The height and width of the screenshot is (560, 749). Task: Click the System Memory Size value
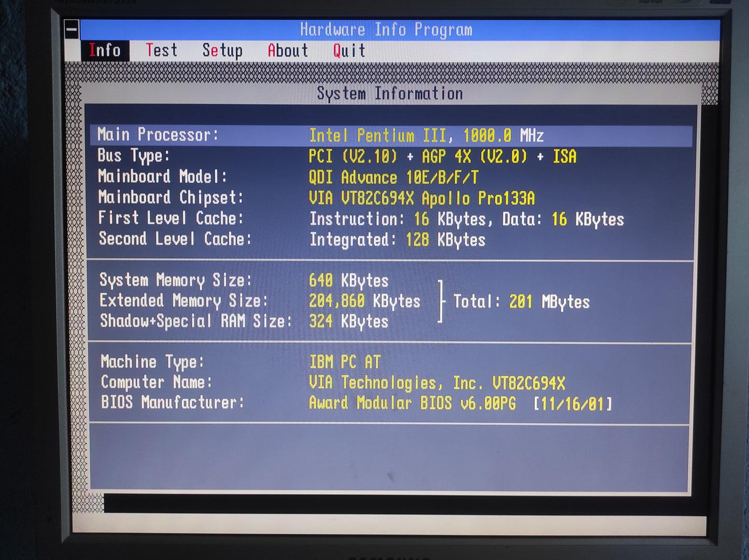pyautogui.click(x=348, y=281)
